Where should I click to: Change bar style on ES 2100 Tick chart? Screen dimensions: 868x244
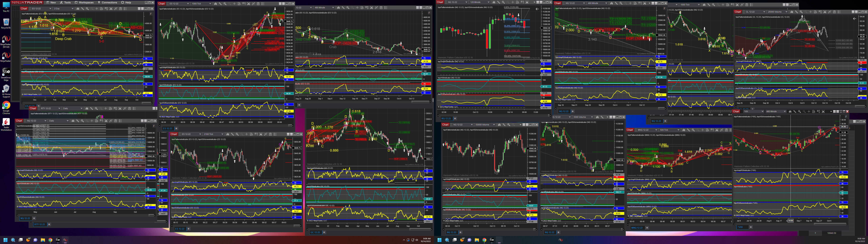(x=228, y=134)
